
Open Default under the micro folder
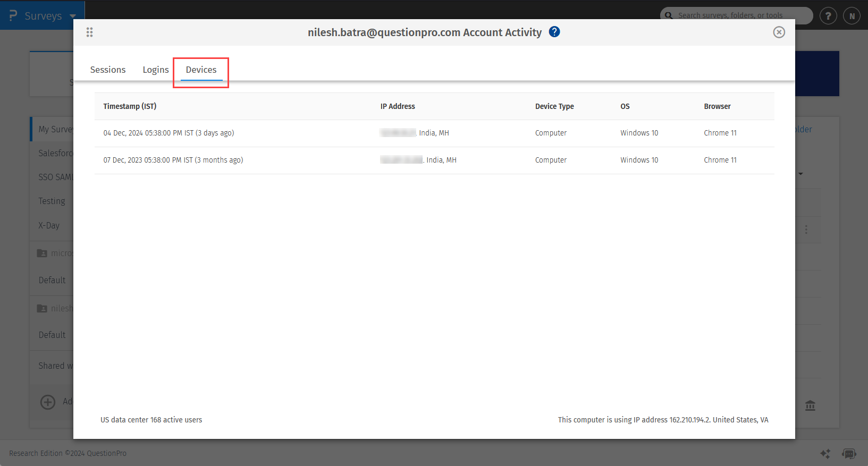[52, 280]
